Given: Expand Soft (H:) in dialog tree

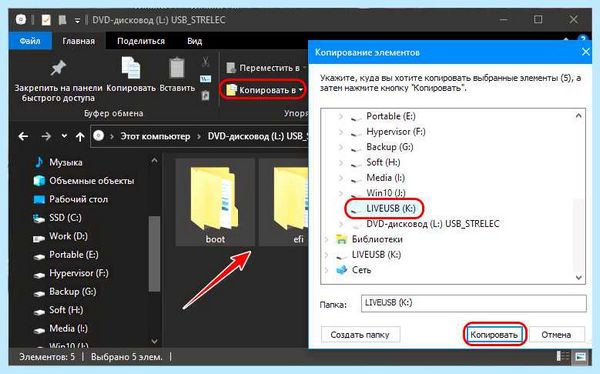Looking at the screenshot, I should coord(341,162).
